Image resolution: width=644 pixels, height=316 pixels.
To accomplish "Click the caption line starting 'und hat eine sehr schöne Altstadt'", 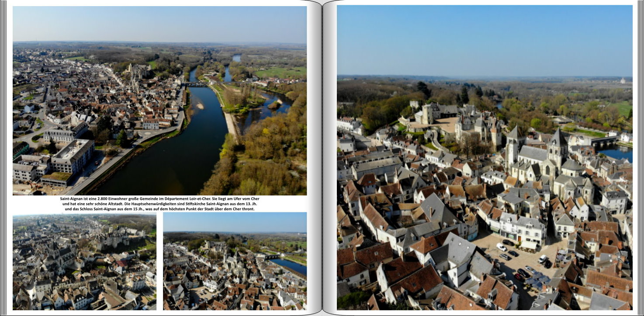I will coord(159,204).
